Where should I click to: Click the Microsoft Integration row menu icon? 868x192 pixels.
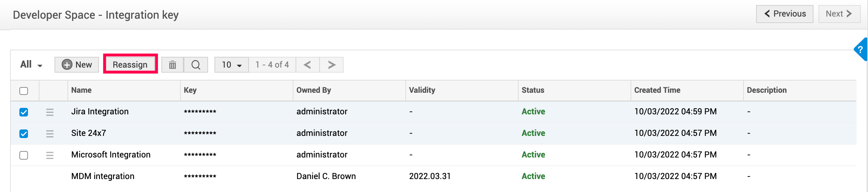tap(50, 155)
